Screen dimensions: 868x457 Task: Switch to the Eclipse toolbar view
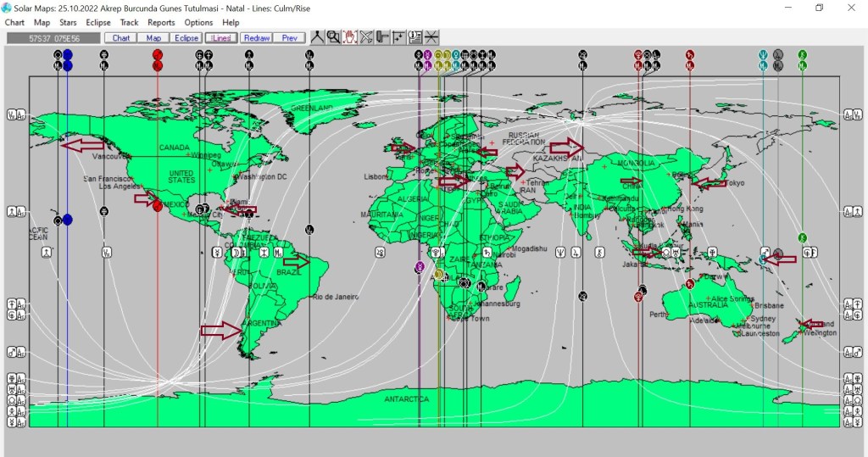tap(186, 38)
